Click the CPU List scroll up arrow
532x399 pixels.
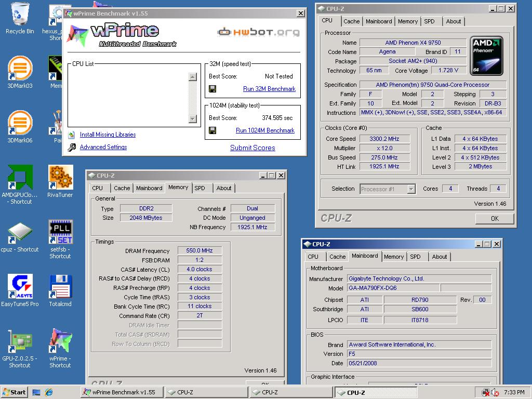click(x=193, y=77)
